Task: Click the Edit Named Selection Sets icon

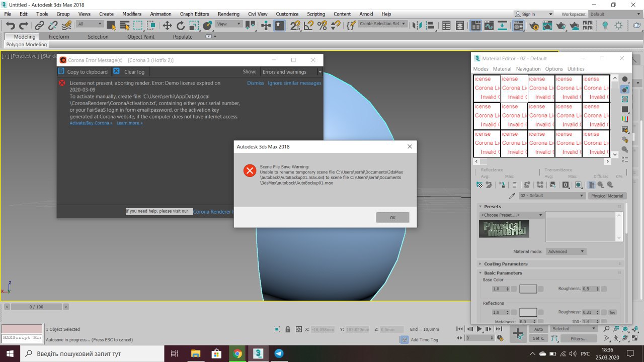Action: [x=351, y=25]
